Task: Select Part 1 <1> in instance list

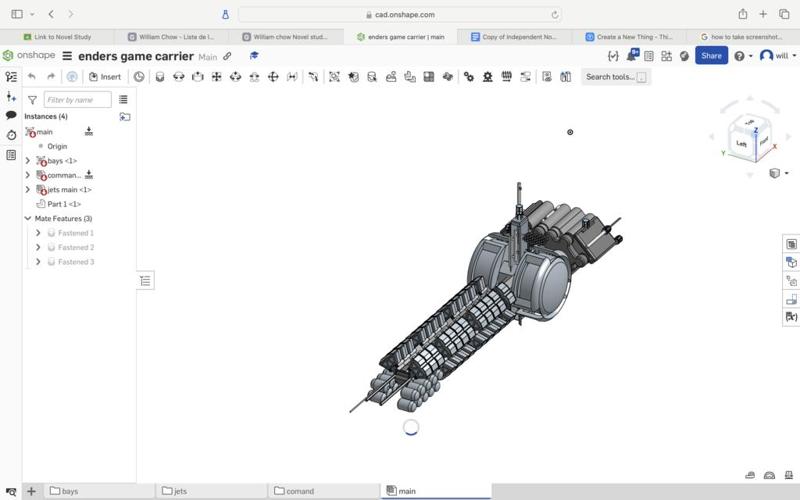Action: tap(64, 204)
